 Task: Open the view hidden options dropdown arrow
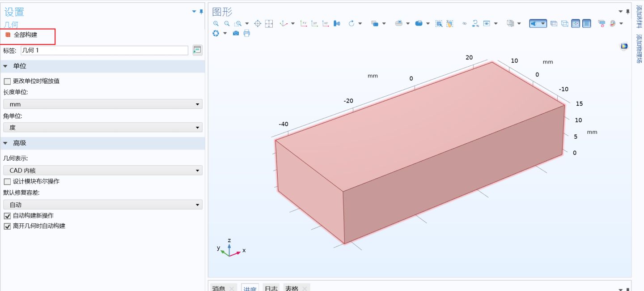(496, 23)
